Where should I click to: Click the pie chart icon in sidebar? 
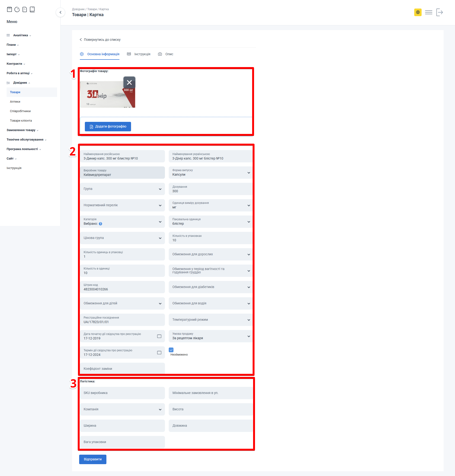[x=17, y=9]
